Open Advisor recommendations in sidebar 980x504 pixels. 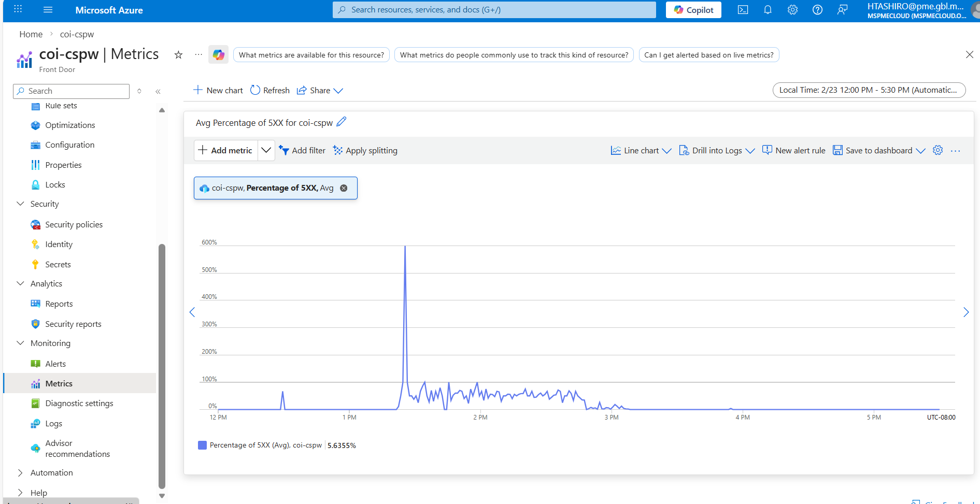pos(77,449)
